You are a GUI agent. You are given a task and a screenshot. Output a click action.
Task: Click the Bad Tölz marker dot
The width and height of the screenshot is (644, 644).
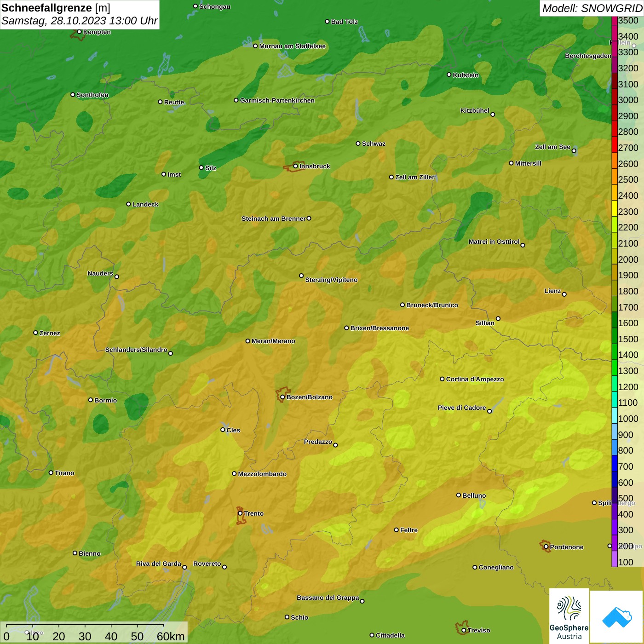tap(327, 21)
